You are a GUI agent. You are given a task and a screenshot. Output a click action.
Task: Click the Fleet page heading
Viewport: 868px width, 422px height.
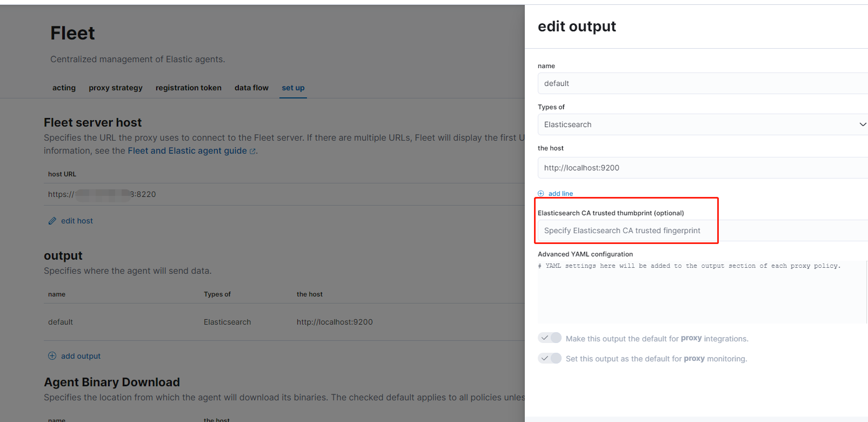(x=72, y=34)
